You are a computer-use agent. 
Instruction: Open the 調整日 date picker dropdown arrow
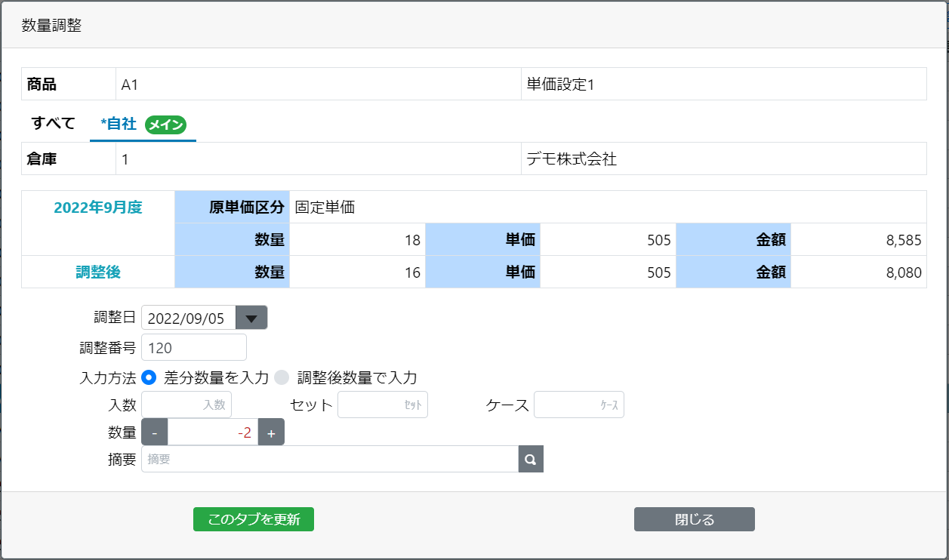pyautogui.click(x=251, y=318)
